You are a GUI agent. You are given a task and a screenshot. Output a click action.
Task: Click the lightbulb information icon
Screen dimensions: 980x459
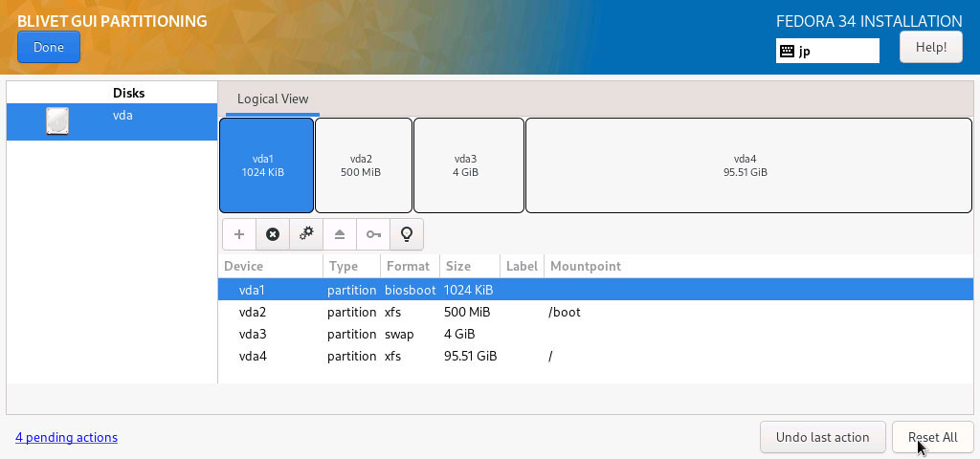coord(407,234)
